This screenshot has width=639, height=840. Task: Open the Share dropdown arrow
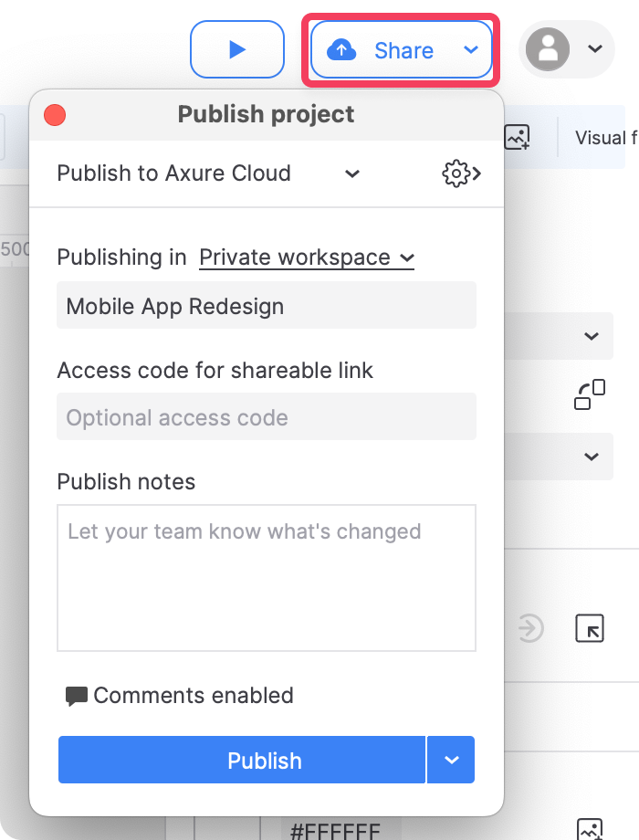coord(471,50)
